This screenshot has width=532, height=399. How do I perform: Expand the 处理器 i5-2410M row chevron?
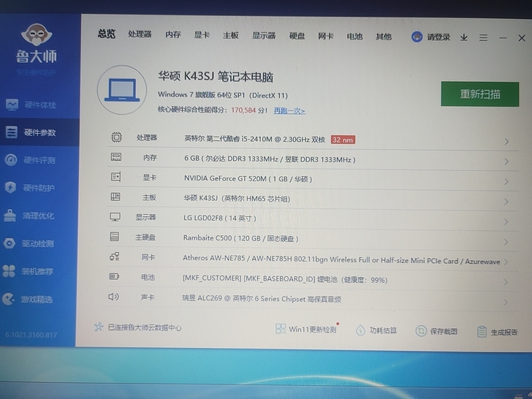coord(506,142)
